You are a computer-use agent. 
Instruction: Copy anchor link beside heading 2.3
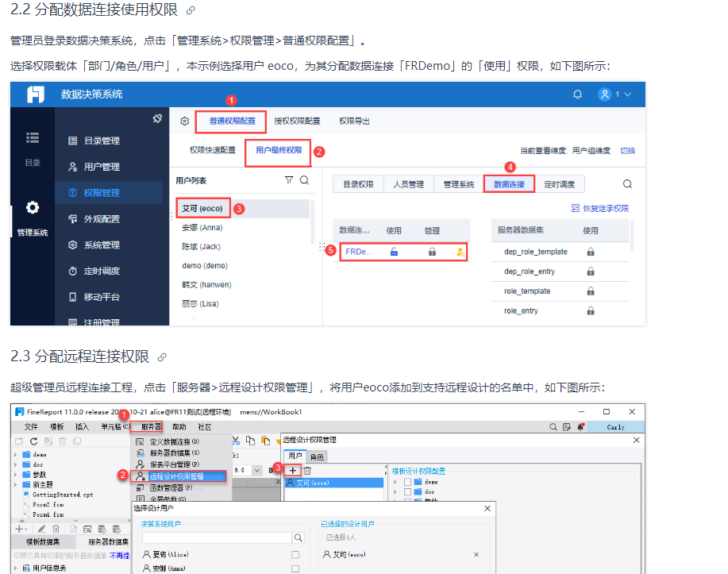tap(162, 357)
